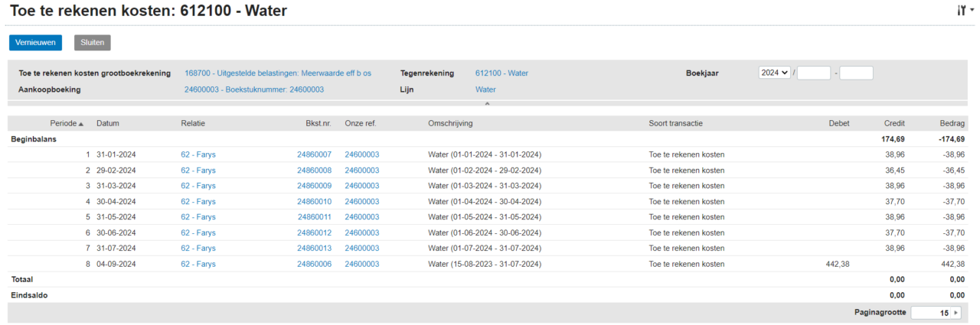Viewport: 980px width, 325px height.
Task: Open the filter settings icon top right
Action: (x=963, y=10)
